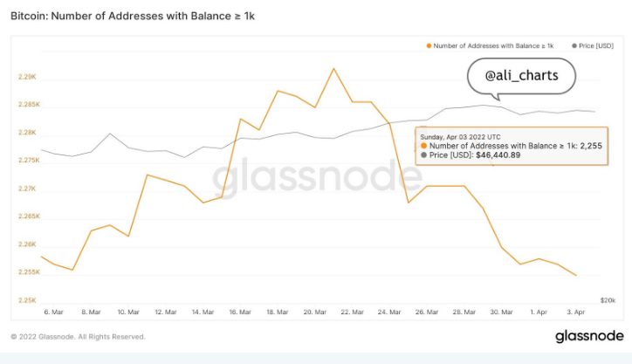Click the $20k right axis label
The width and height of the screenshot is (632, 364).
tap(608, 300)
